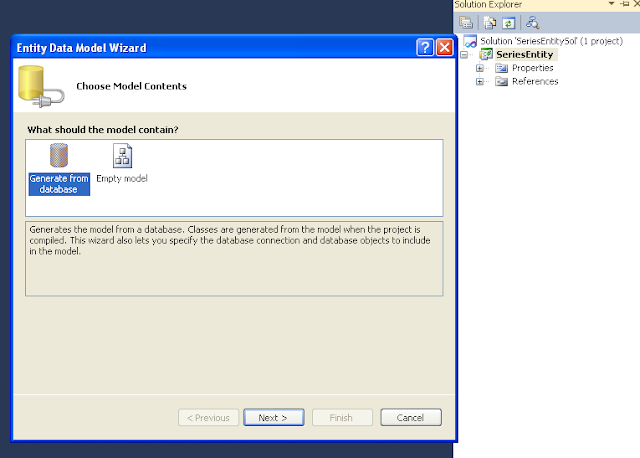Click the Next > button
Viewport: 640px width, 458px height.
pos(274,418)
